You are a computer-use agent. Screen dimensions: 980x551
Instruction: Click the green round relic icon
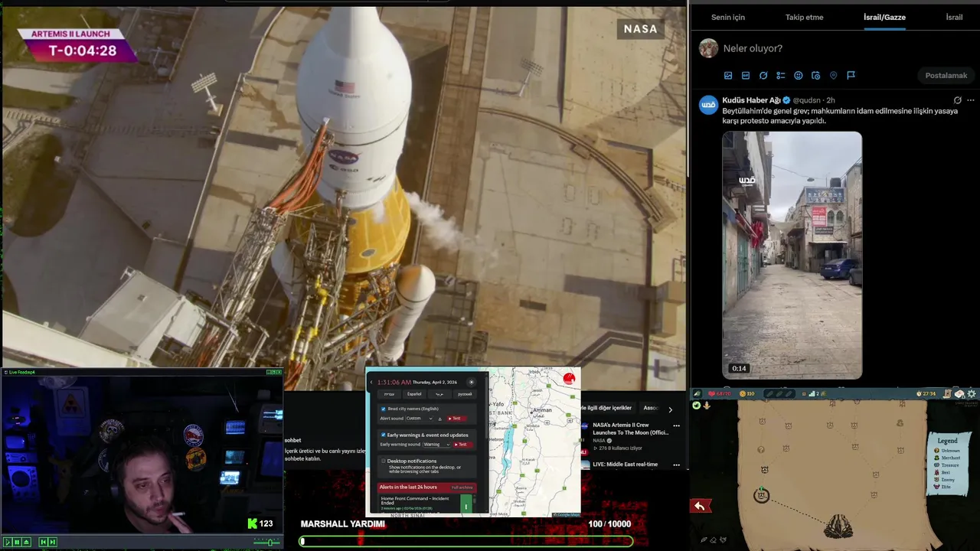pos(697,405)
